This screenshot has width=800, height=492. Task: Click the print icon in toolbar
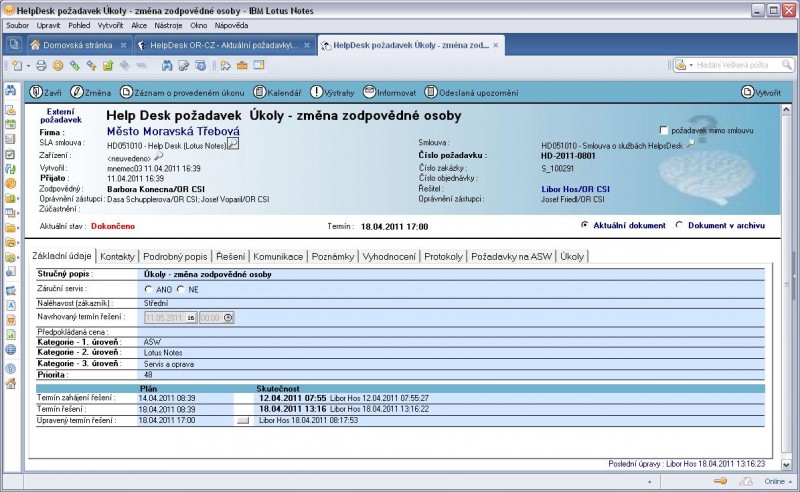click(x=41, y=66)
